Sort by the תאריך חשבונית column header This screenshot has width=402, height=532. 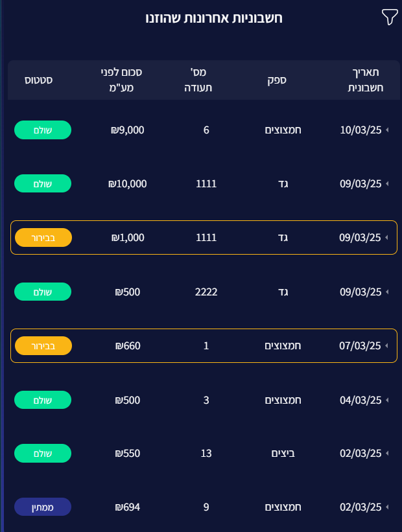coord(363,80)
